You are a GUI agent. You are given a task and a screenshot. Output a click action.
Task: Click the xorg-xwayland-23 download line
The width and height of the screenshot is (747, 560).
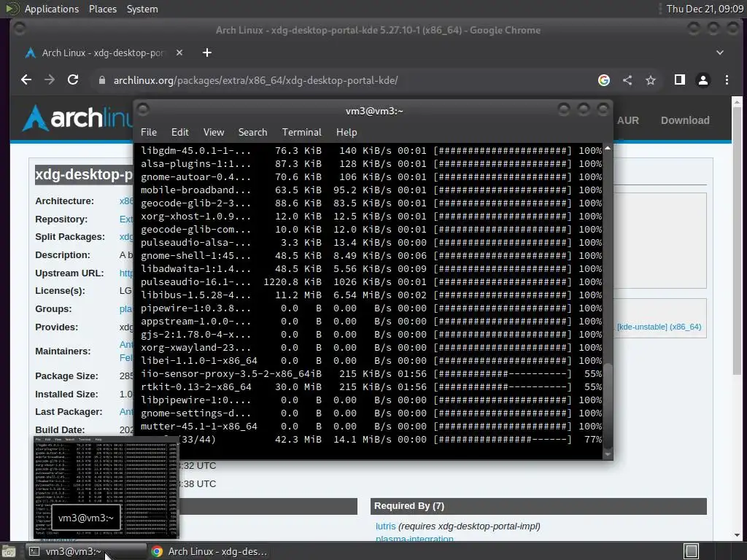coord(371,348)
